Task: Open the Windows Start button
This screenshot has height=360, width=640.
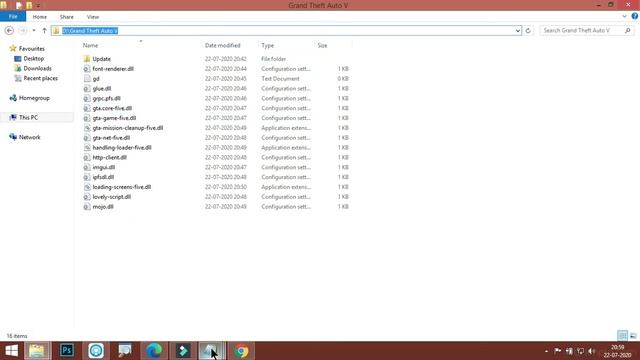Action: [11, 351]
